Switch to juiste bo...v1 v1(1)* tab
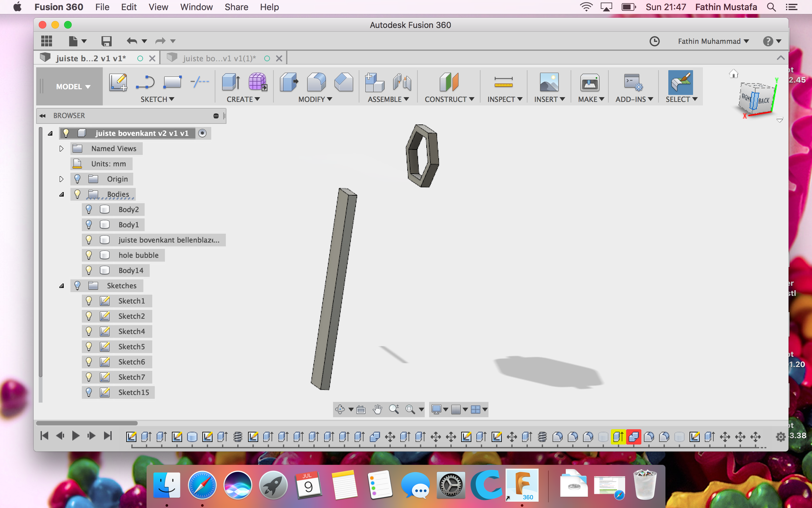The height and width of the screenshot is (508, 812). point(219,58)
